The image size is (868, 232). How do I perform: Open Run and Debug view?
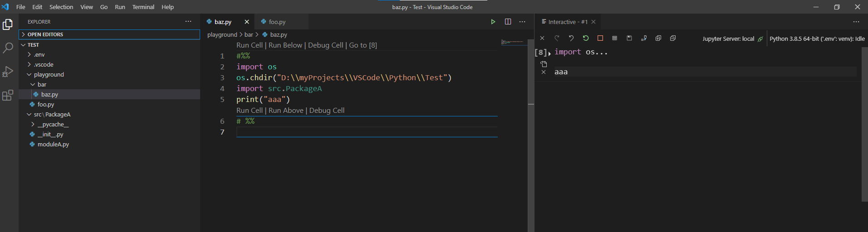point(8,72)
